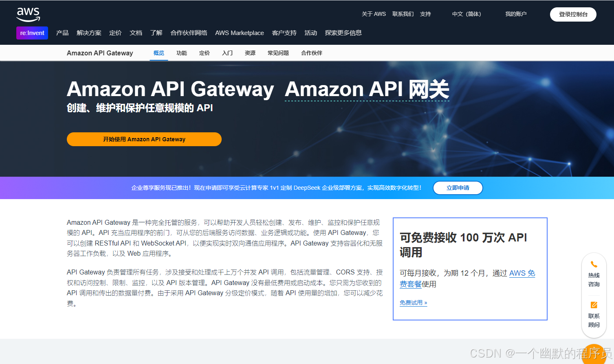Click the 立即申请 banner button
This screenshot has height=364, width=614.
(x=458, y=188)
